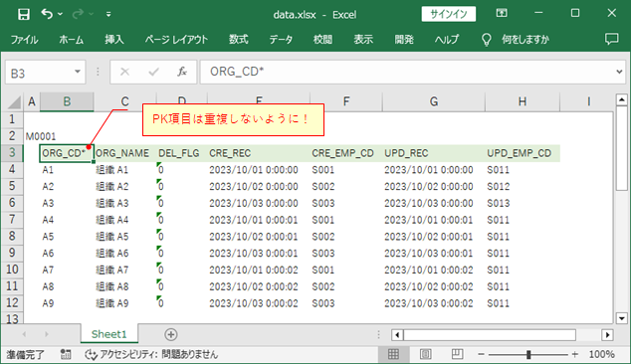Switch to the 表示 tab

(x=363, y=40)
